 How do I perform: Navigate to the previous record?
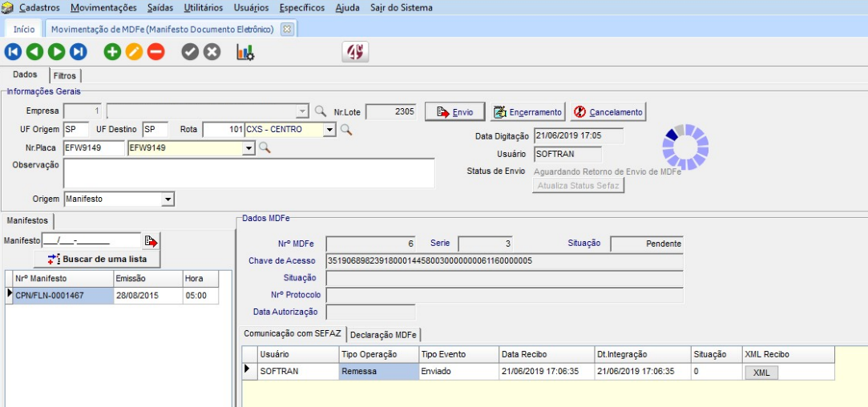34,52
